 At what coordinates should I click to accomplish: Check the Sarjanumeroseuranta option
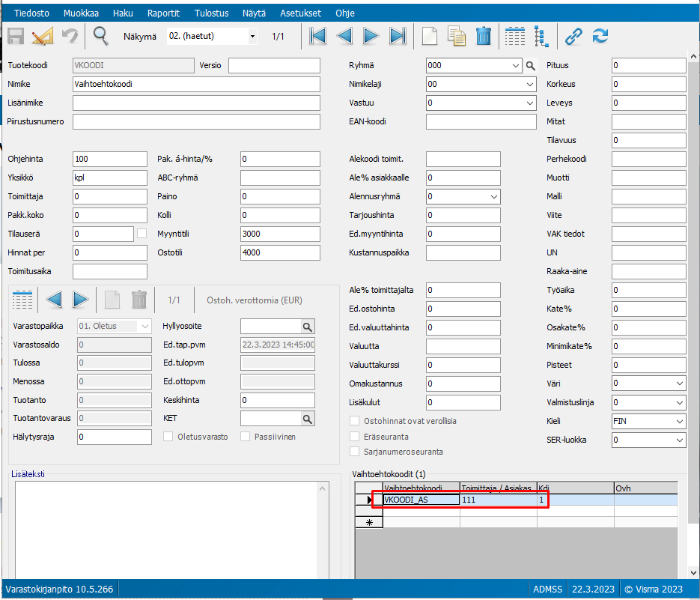click(x=356, y=451)
